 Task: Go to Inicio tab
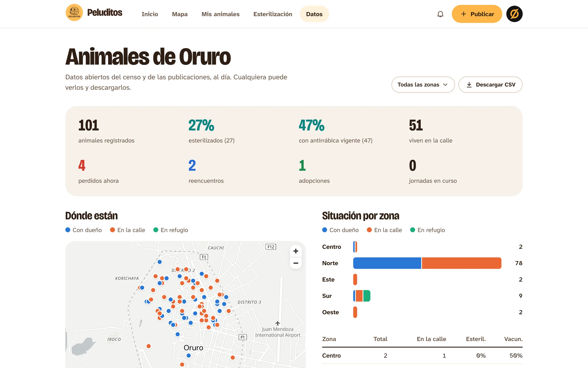150,14
